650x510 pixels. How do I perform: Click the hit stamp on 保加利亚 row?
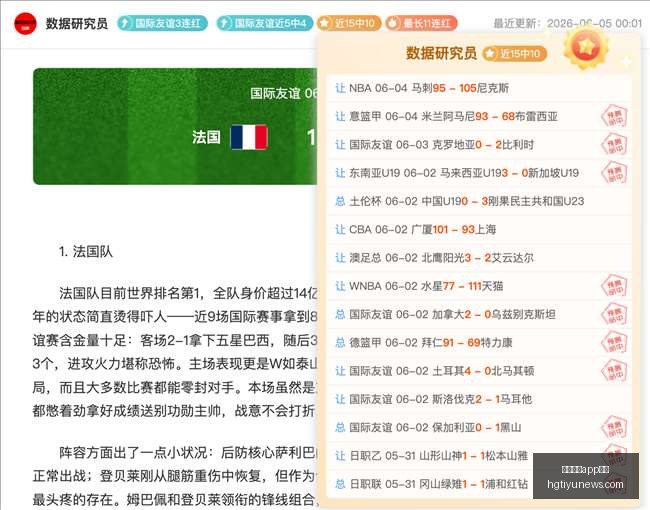[x=614, y=428]
